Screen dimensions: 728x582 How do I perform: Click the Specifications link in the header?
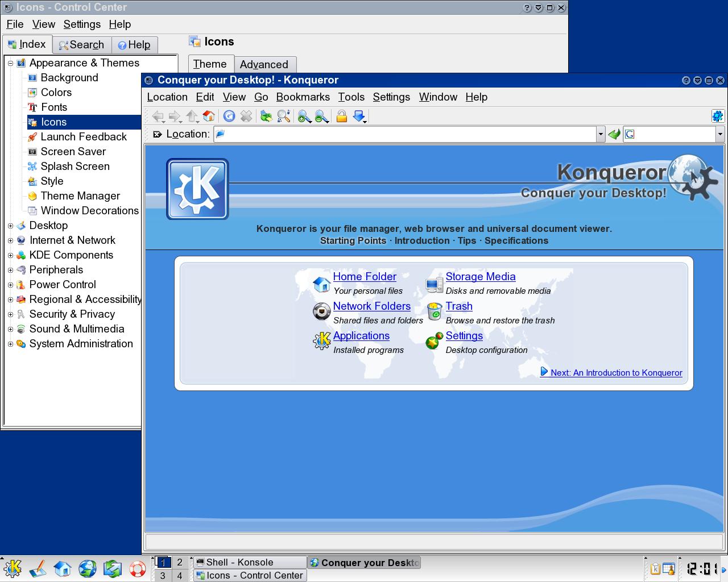click(x=516, y=240)
